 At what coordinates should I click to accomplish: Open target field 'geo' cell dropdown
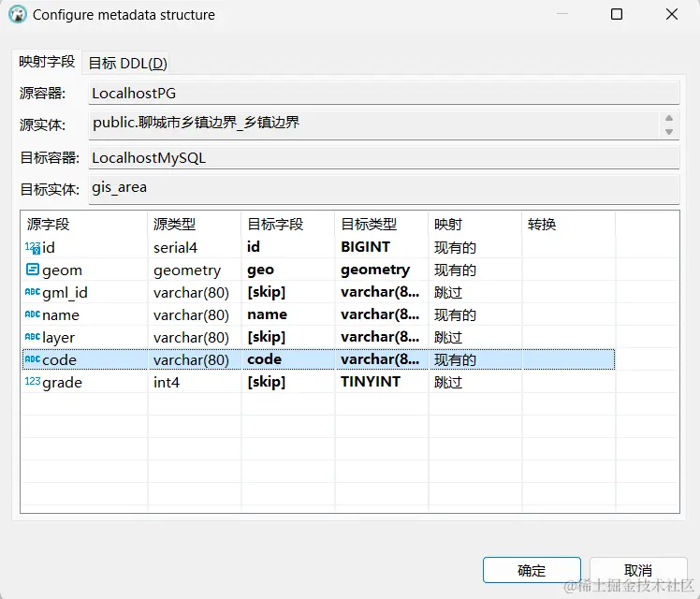288,270
